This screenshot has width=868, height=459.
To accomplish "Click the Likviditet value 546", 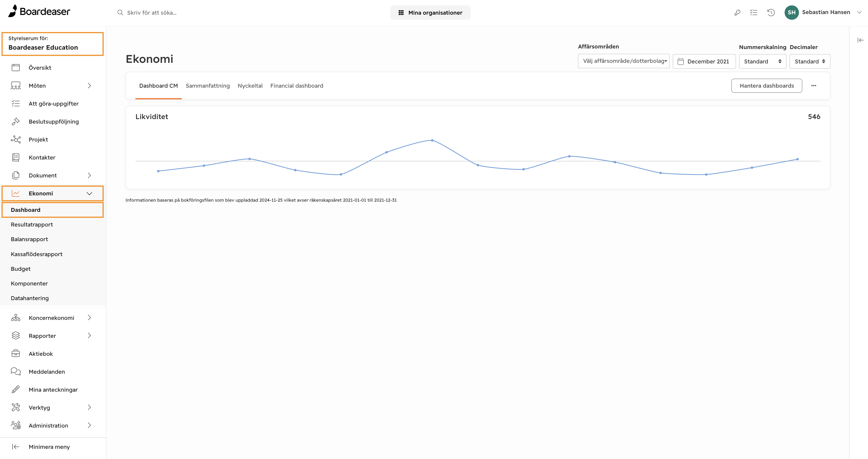I will pyautogui.click(x=814, y=117).
